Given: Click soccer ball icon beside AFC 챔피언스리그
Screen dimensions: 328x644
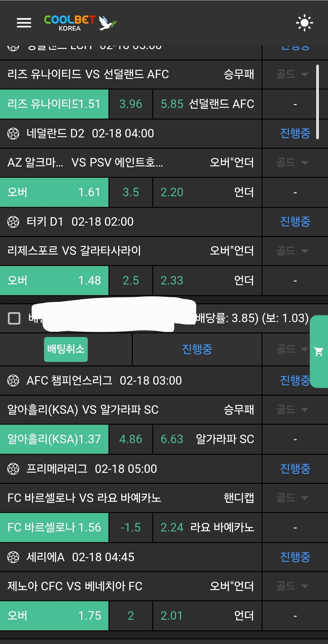Looking at the screenshot, I should (x=13, y=380).
